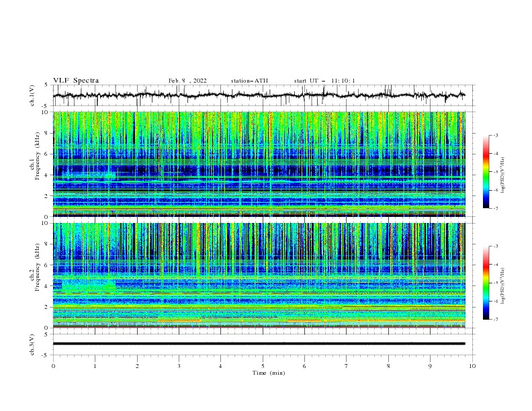Click time axis tick label "7"
The width and height of the screenshot is (532, 411).
[x=347, y=366]
